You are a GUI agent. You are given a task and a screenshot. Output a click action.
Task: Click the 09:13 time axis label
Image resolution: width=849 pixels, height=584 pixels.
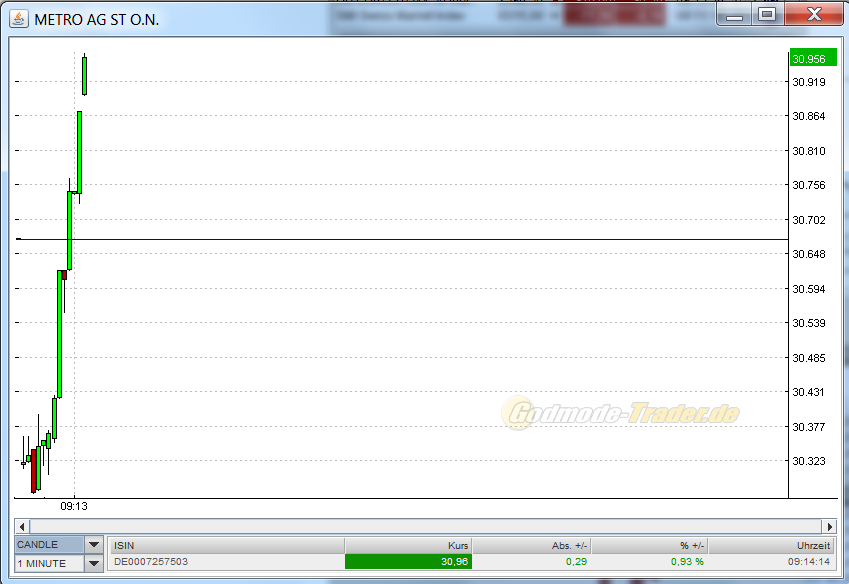[x=74, y=506]
